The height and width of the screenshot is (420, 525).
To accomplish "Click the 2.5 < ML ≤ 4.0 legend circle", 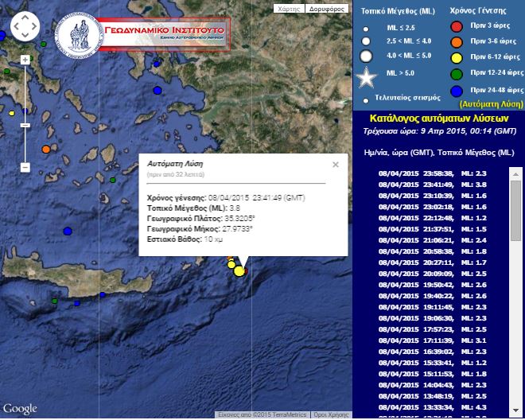I will [366, 41].
